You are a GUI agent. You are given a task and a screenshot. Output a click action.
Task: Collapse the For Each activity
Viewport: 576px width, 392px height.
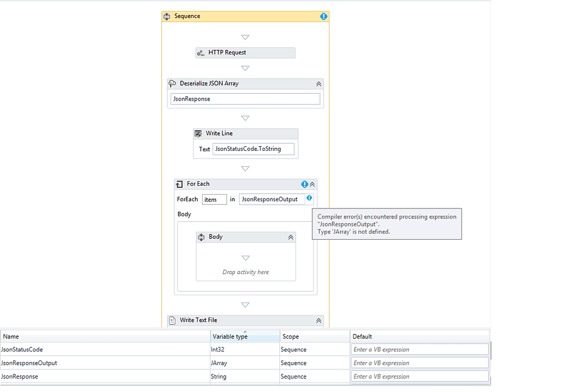click(x=313, y=184)
